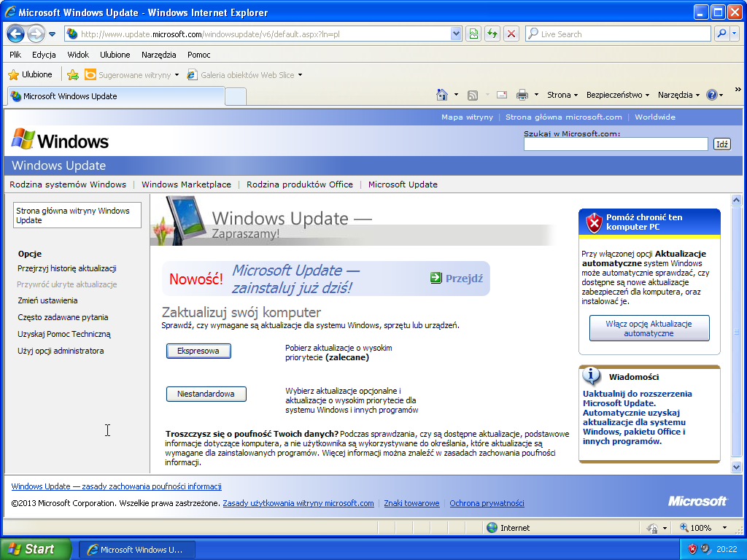
Task: Open Uzyskaj Pomoc Techniczną
Action: point(64,334)
